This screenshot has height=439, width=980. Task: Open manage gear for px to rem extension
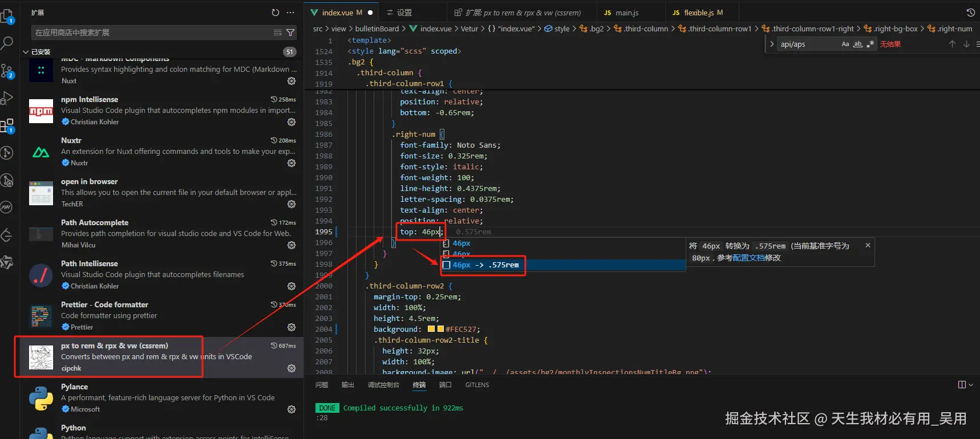click(291, 368)
